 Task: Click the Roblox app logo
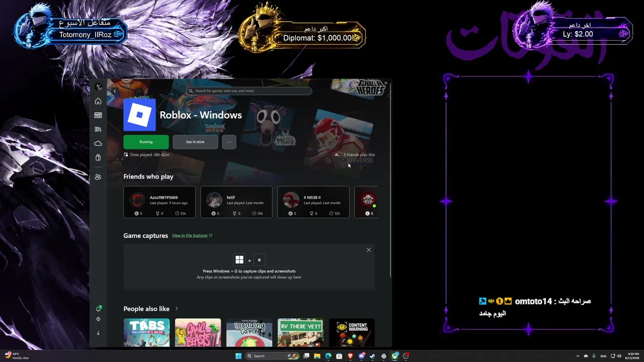pos(139,115)
